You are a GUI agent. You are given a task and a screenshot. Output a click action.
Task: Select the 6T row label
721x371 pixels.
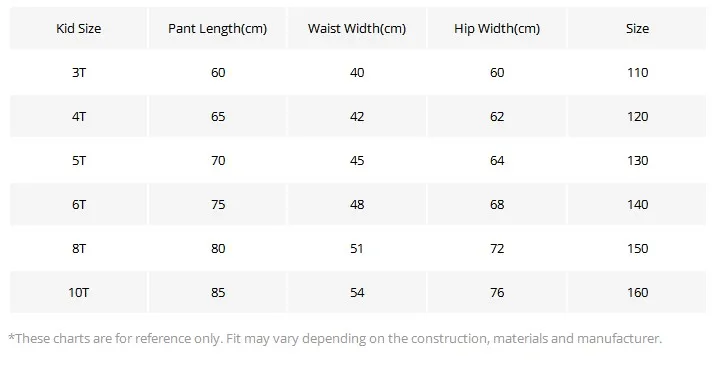click(79, 205)
